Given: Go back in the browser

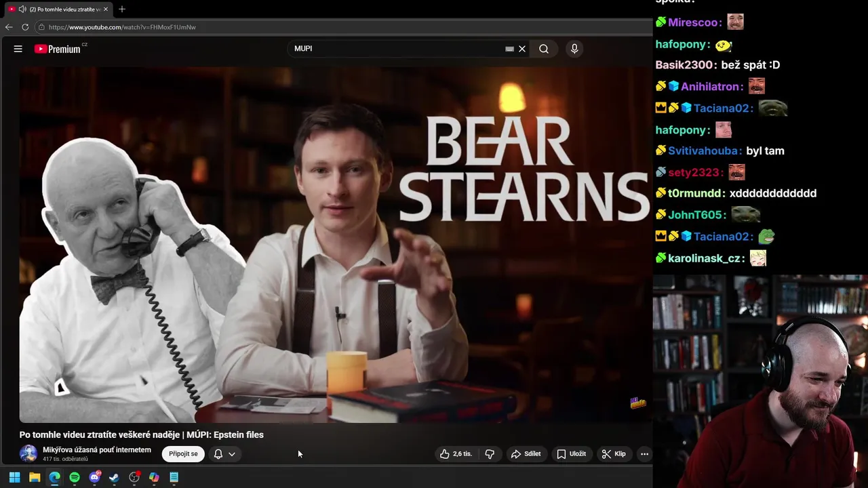Looking at the screenshot, I should click(9, 27).
